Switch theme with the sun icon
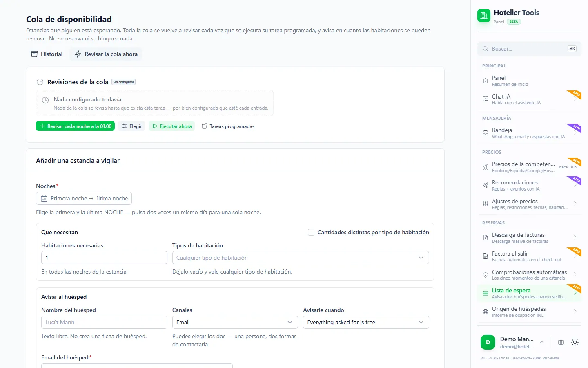This screenshot has width=588, height=368. [x=575, y=342]
